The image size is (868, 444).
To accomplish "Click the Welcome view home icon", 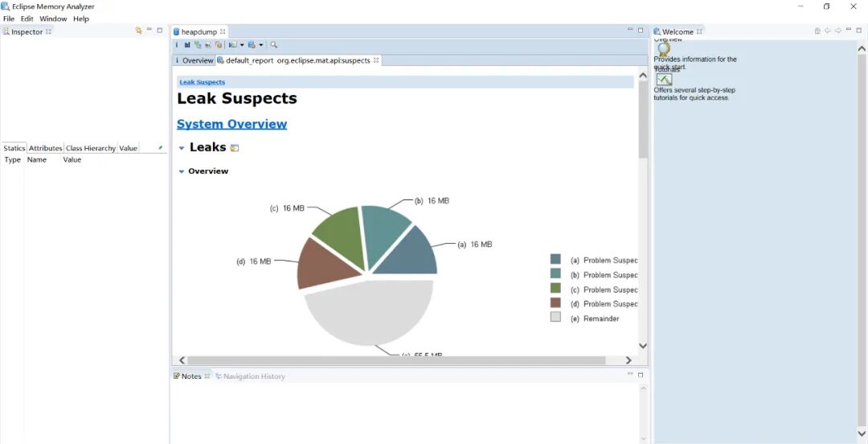I will pyautogui.click(x=817, y=31).
